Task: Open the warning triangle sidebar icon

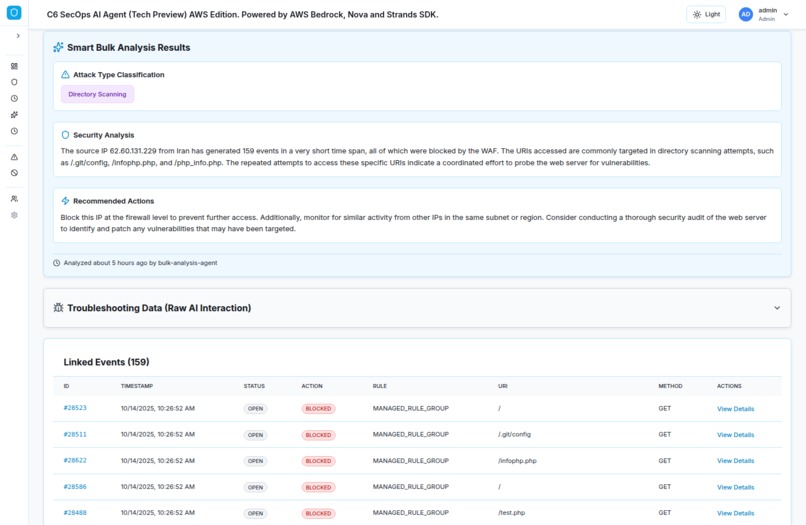Action: (14, 157)
